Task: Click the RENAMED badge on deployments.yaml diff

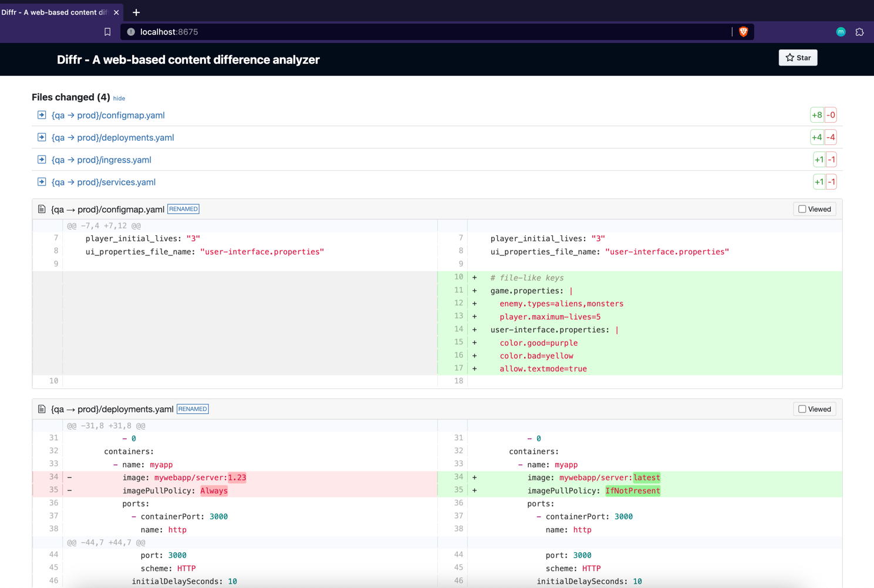Action: point(193,409)
